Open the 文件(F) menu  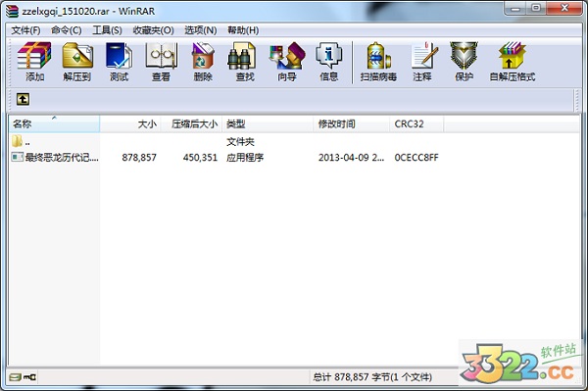(x=25, y=30)
